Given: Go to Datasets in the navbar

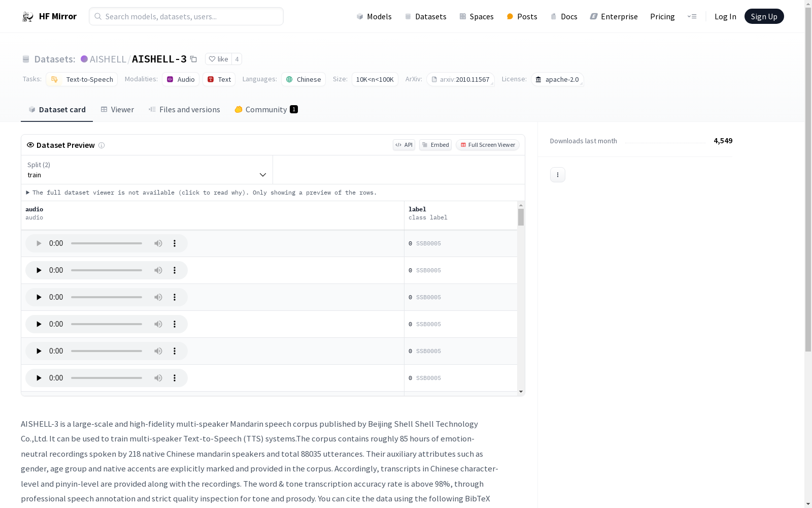Looking at the screenshot, I should point(425,16).
